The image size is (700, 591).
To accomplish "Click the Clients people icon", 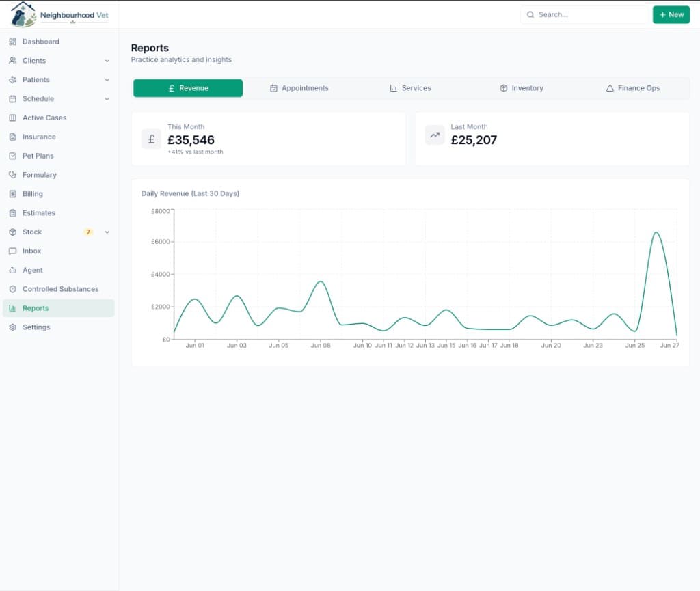I will 12,61.
